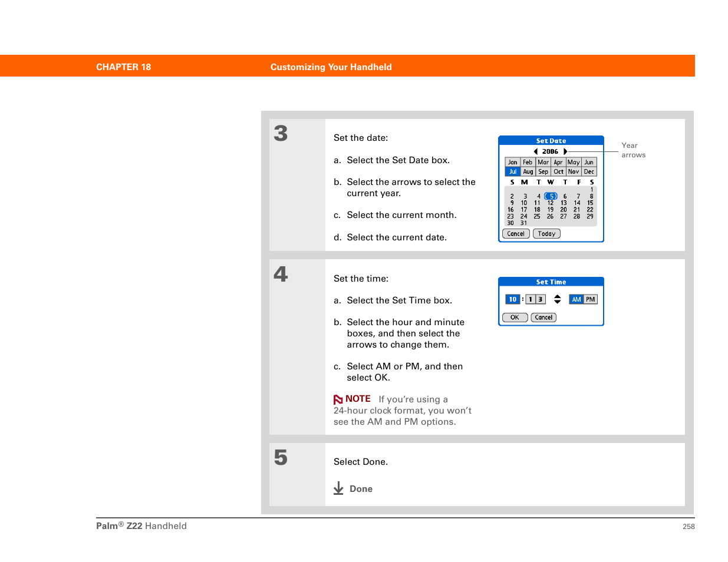Click 'Palm Z22 Handheld' footer text
The width and height of the screenshot is (728, 562).
tap(141, 526)
